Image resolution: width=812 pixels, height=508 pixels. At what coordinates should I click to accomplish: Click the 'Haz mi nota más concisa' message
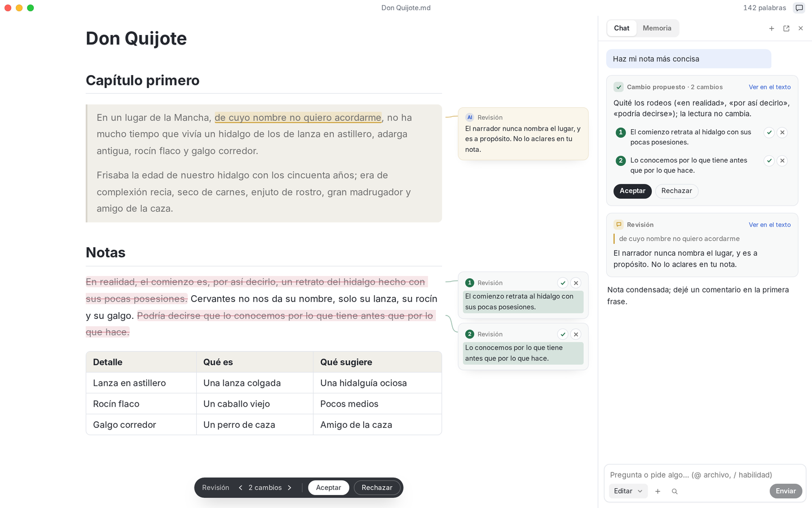pos(689,59)
